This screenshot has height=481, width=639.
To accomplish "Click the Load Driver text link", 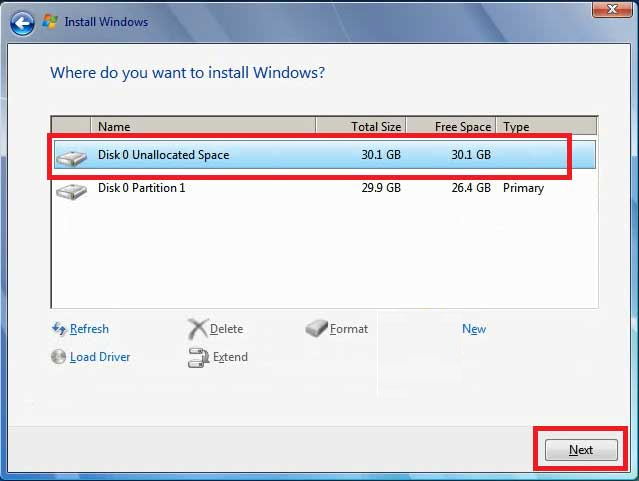I will (100, 357).
